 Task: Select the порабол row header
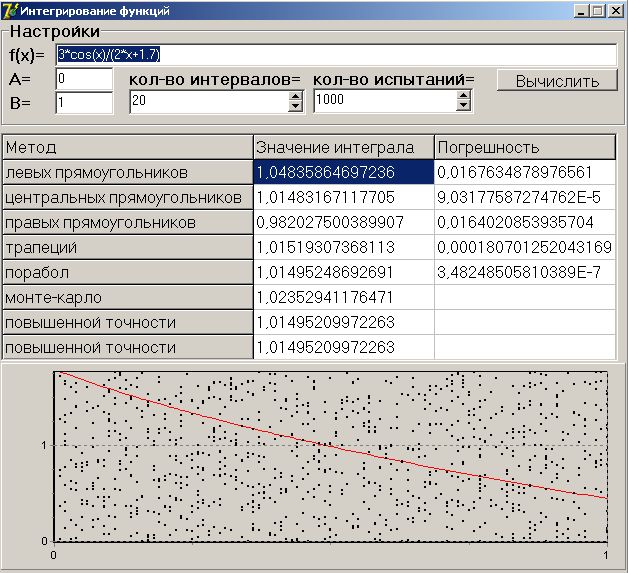coord(128,272)
